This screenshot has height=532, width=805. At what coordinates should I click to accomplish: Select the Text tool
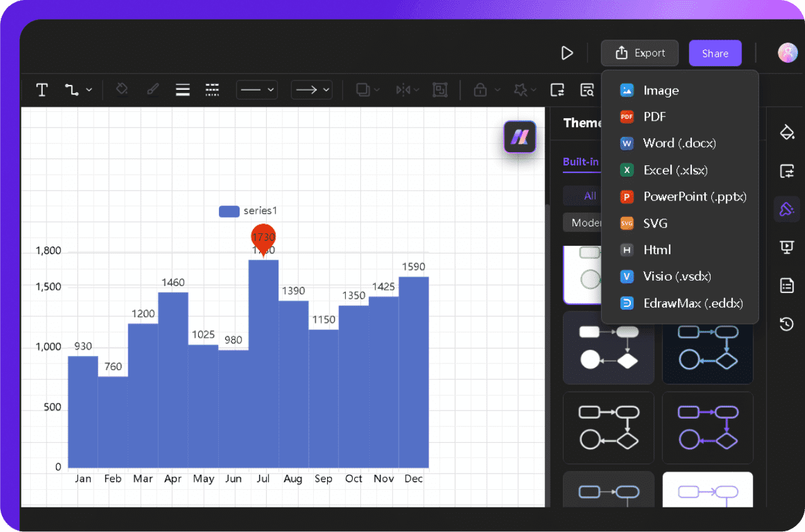pos(42,90)
